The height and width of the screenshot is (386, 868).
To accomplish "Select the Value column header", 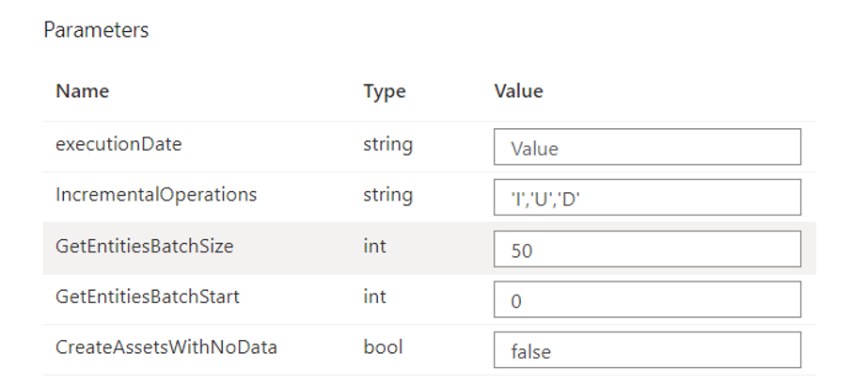I will pos(518,91).
